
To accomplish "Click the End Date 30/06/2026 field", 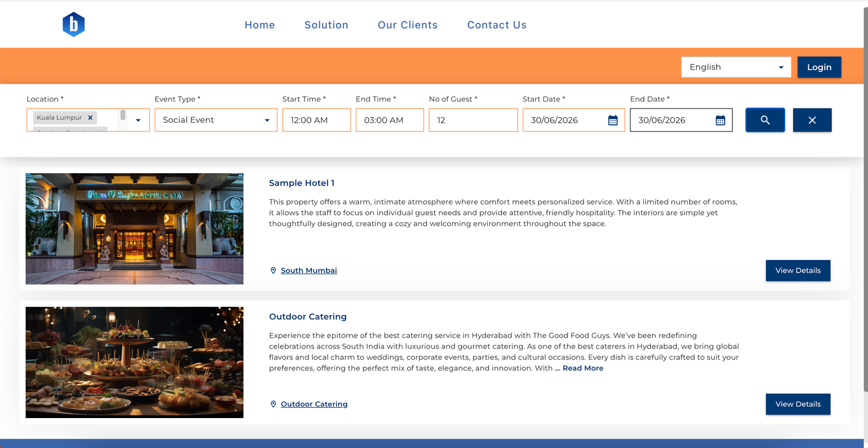I will click(681, 120).
